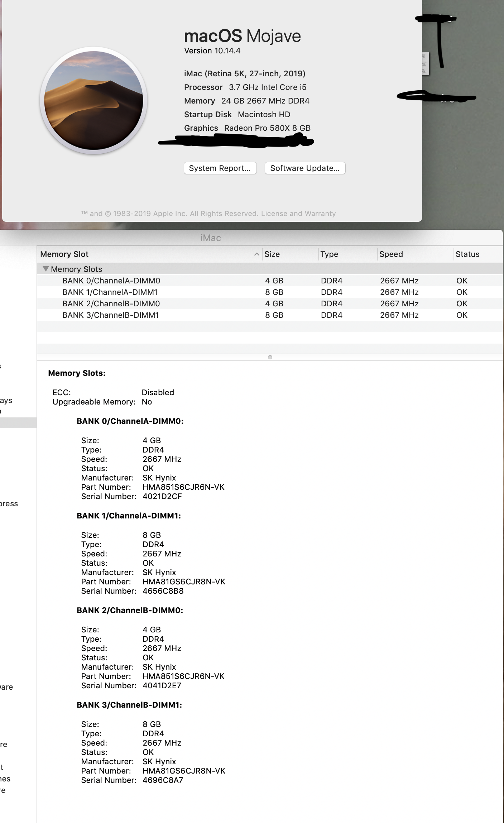Click 'iMac (Retina 5K, 27-inch, 2019)' text
The image size is (504, 823).
245,73
